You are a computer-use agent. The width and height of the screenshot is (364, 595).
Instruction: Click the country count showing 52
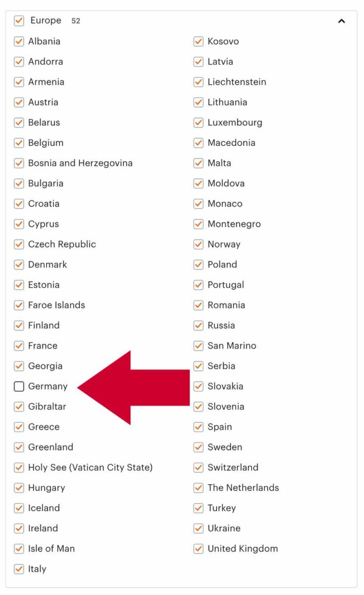point(72,21)
